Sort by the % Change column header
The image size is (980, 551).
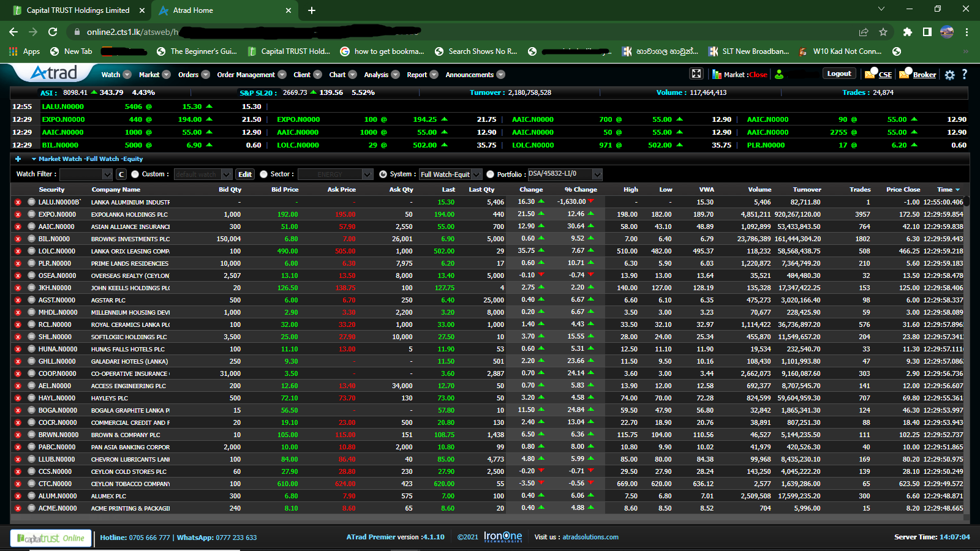tap(581, 190)
